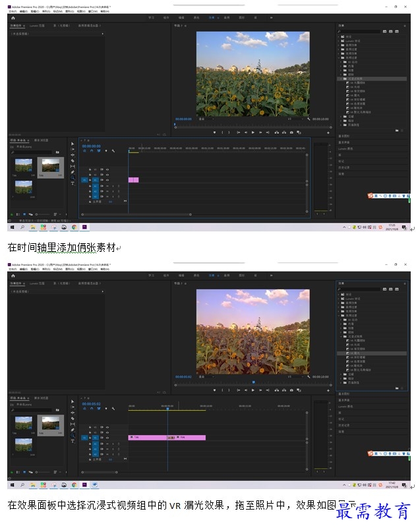Pick Track Select Forward tool in upper screenshot
Viewport: 416px width, 532px height.
(73, 149)
